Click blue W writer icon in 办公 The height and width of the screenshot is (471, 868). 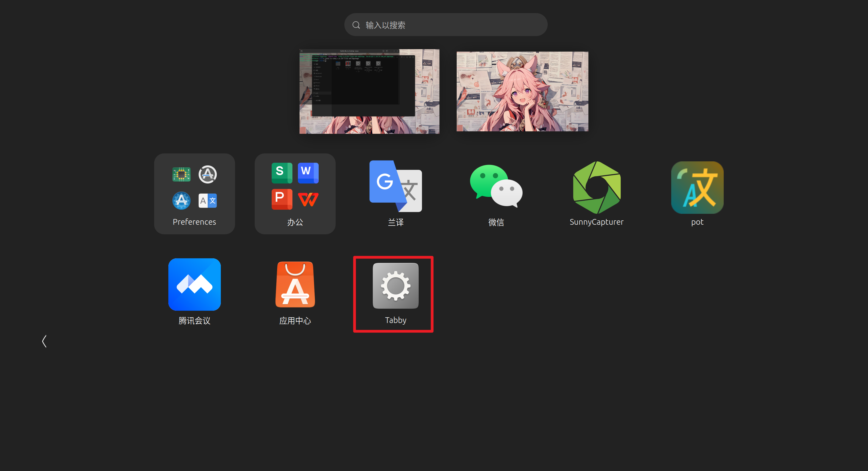click(x=308, y=173)
